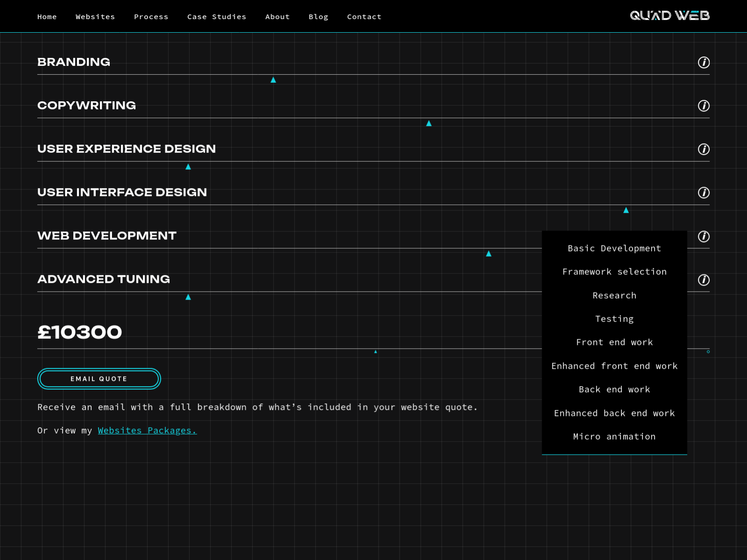Visit the About page

pyautogui.click(x=277, y=17)
